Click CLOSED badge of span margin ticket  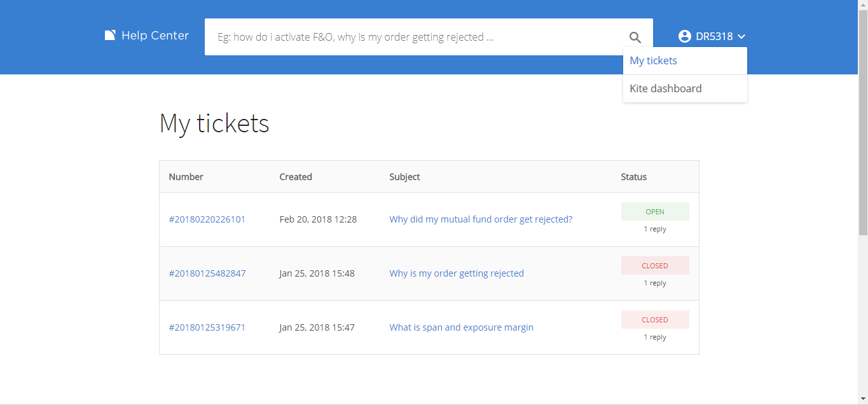[655, 320]
